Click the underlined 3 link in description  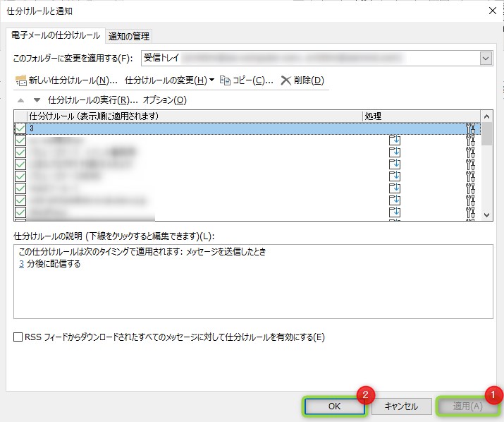coord(21,265)
